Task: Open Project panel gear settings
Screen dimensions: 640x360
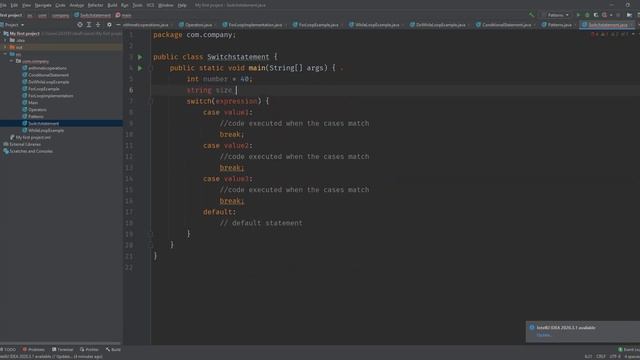Action: [x=109, y=25]
